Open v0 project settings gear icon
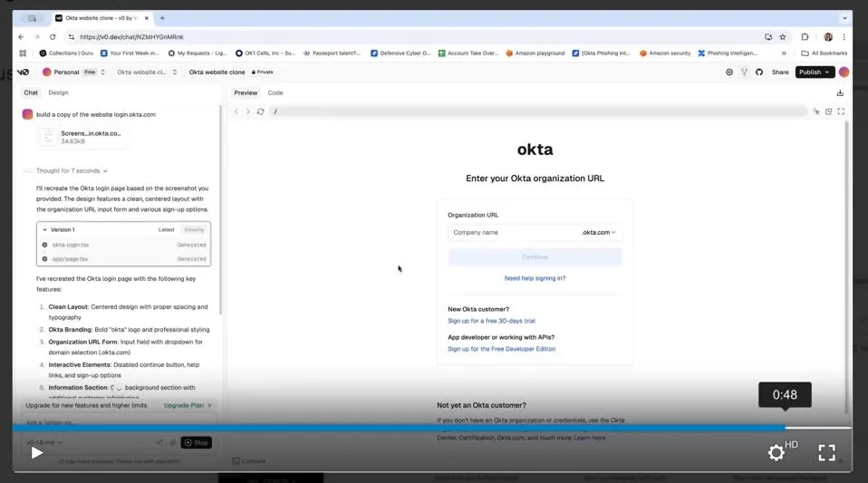This screenshot has width=868, height=483. pyautogui.click(x=729, y=72)
